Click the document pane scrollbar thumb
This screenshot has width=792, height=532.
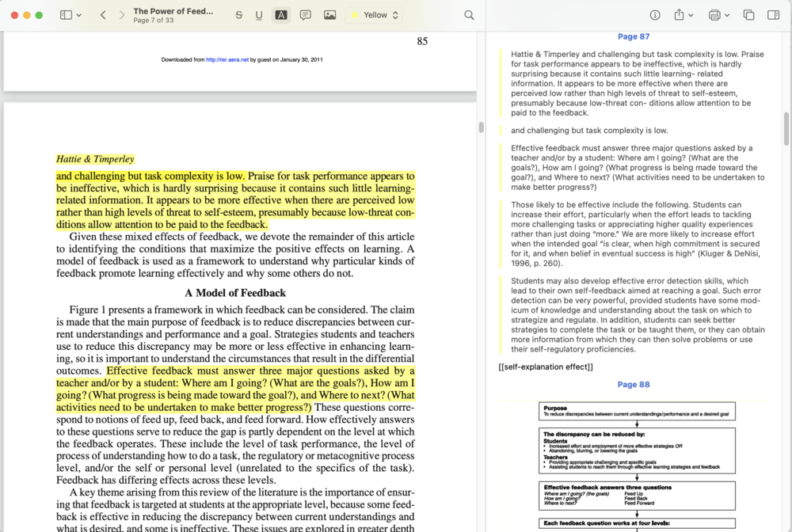[481, 127]
